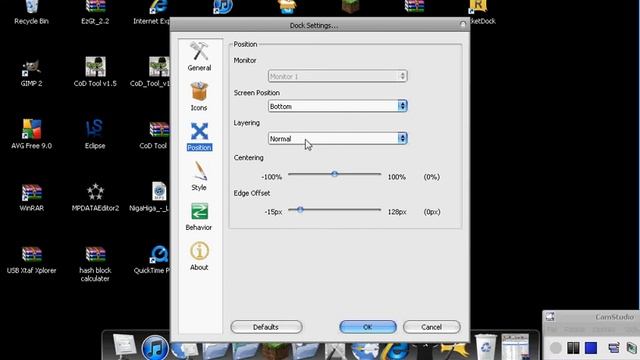Image resolution: width=640 pixels, height=360 pixels.
Task: Open the General settings section
Action: [x=199, y=57]
